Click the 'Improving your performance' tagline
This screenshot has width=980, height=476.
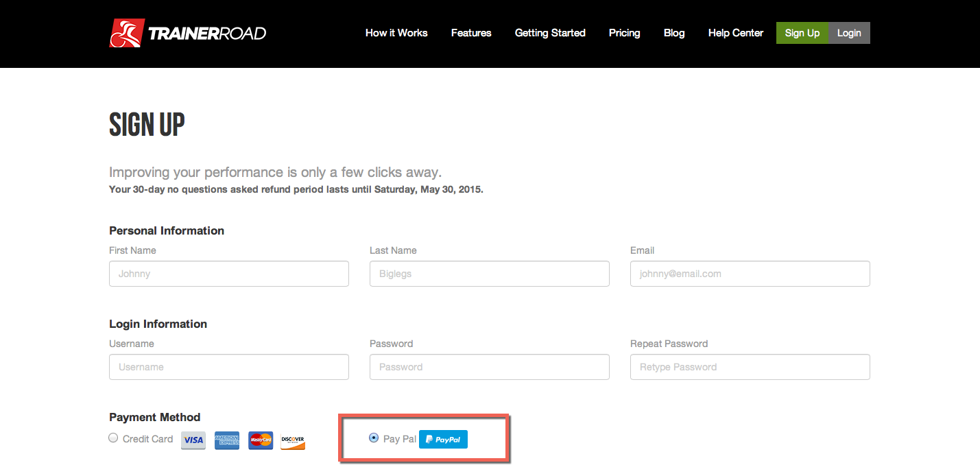(x=276, y=172)
